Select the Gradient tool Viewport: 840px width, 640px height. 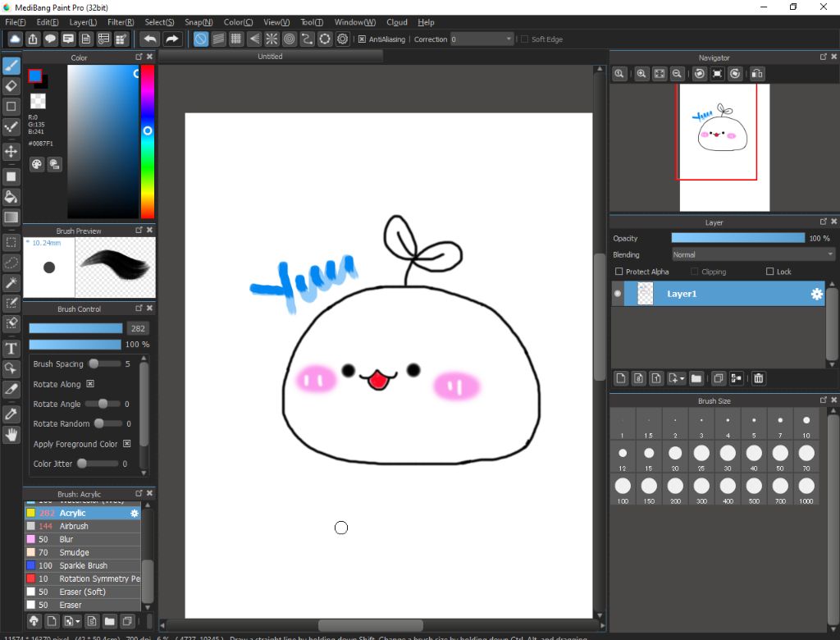click(x=11, y=217)
